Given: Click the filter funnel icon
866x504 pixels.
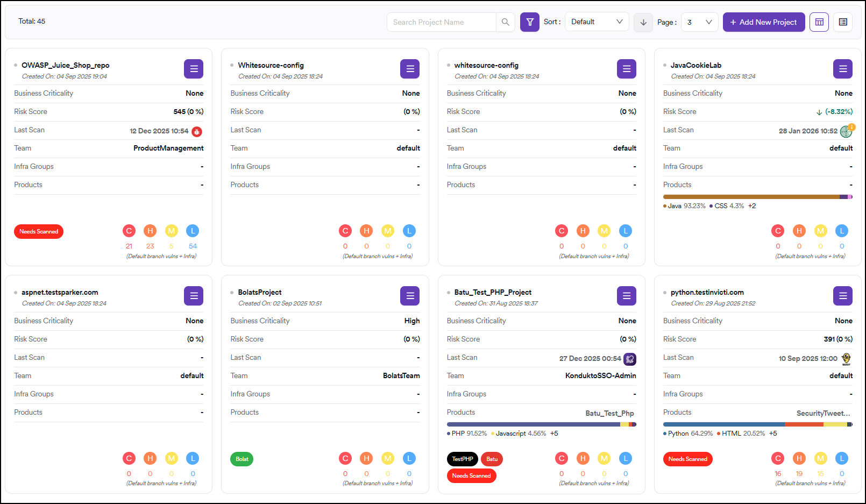Looking at the screenshot, I should (529, 22).
